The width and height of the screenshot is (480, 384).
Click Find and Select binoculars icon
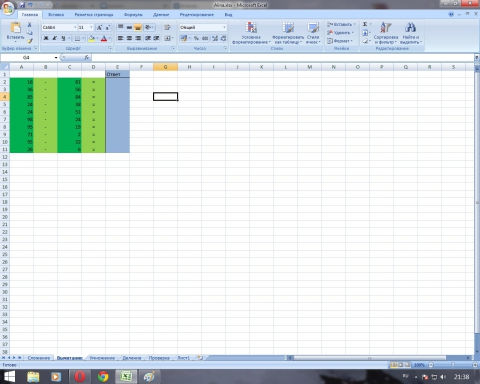(x=410, y=28)
